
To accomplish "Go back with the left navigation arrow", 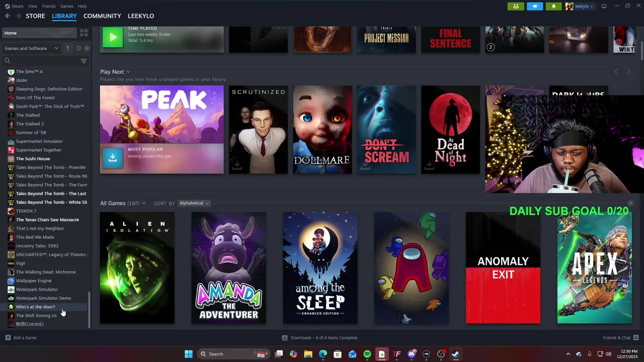I will tap(8, 16).
